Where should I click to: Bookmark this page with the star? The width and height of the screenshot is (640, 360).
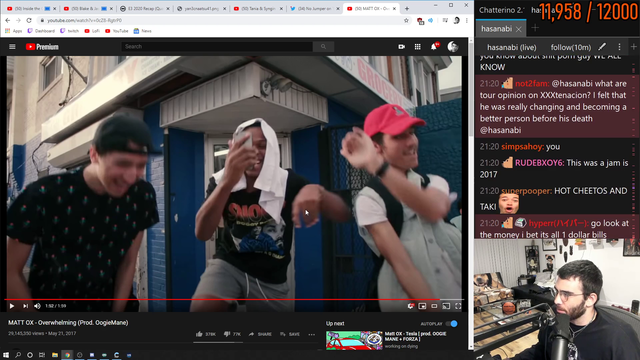[x=406, y=20]
